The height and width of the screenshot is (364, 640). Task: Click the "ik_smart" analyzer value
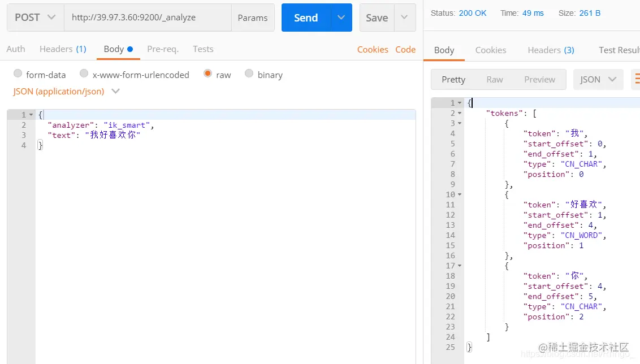tap(127, 125)
